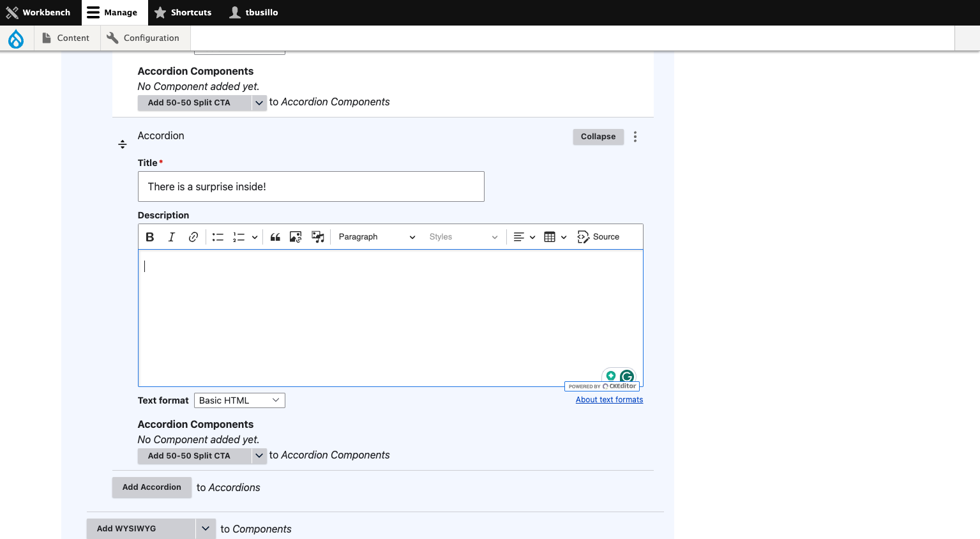Open the Paragraph heading dropdown
The height and width of the screenshot is (539, 980).
[x=377, y=237]
